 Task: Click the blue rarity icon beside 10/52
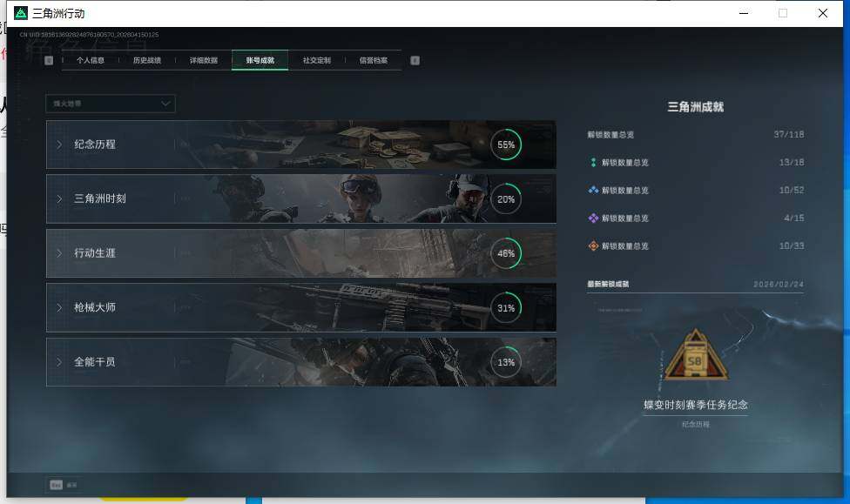(593, 191)
